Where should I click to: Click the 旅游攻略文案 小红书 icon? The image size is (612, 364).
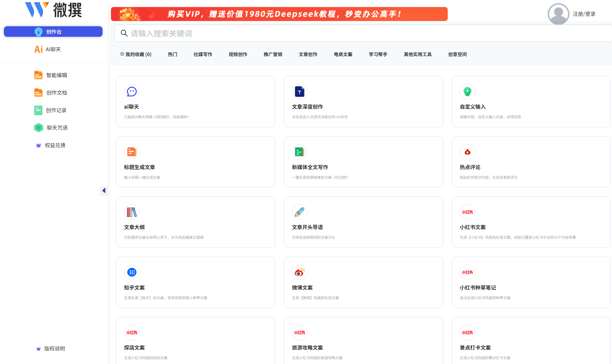[x=300, y=332]
